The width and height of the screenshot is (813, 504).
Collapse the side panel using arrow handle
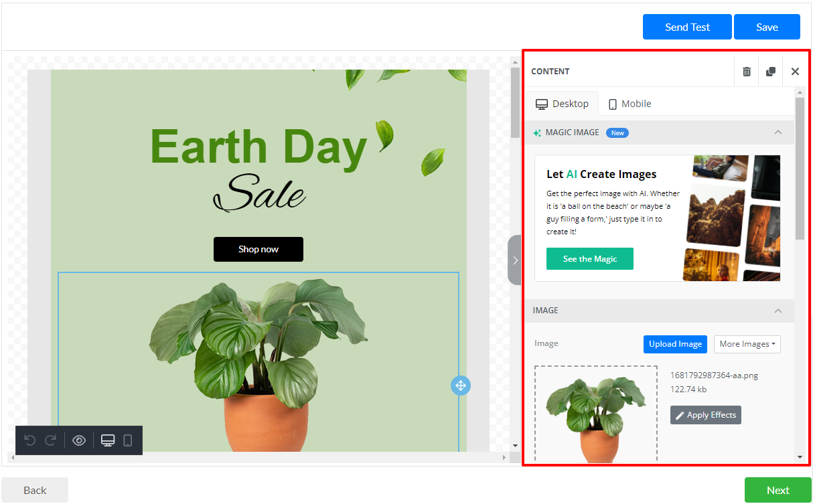514,260
